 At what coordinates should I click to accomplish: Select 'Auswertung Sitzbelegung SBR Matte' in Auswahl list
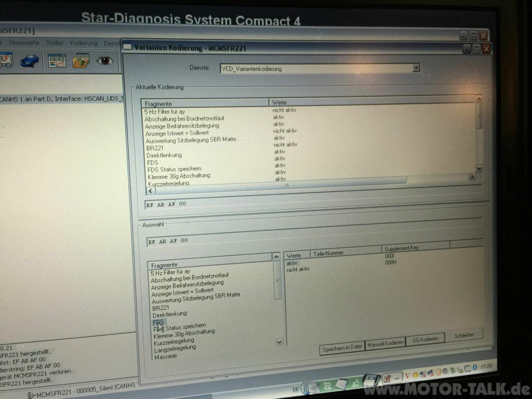pos(196,298)
